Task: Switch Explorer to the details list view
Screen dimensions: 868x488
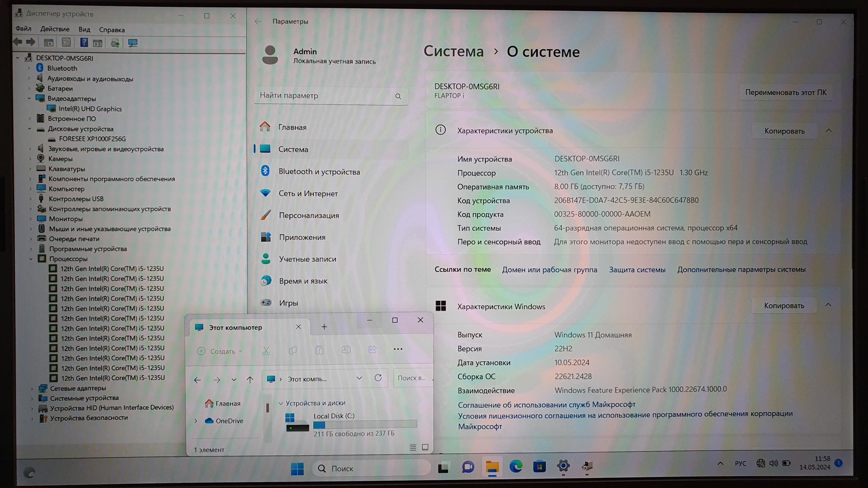Action: 413,447
